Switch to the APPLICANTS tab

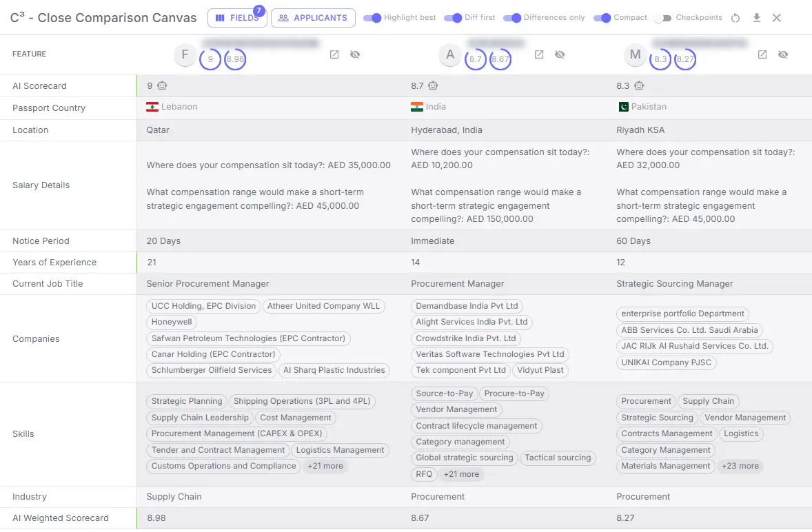coord(313,18)
